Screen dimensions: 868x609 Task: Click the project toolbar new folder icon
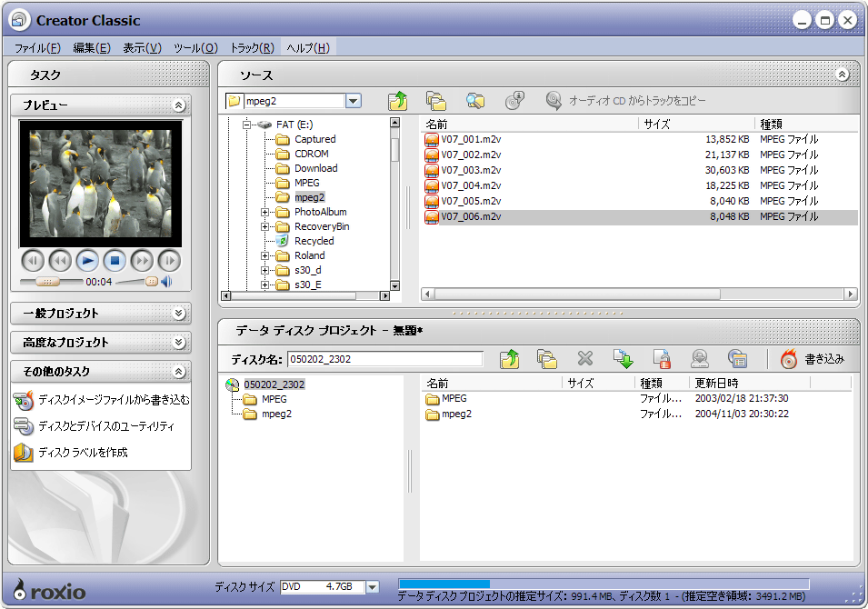tap(547, 359)
